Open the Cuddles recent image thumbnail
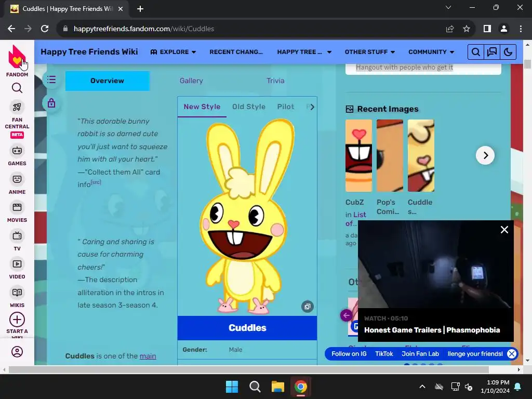This screenshot has height=399, width=532. [x=421, y=156]
